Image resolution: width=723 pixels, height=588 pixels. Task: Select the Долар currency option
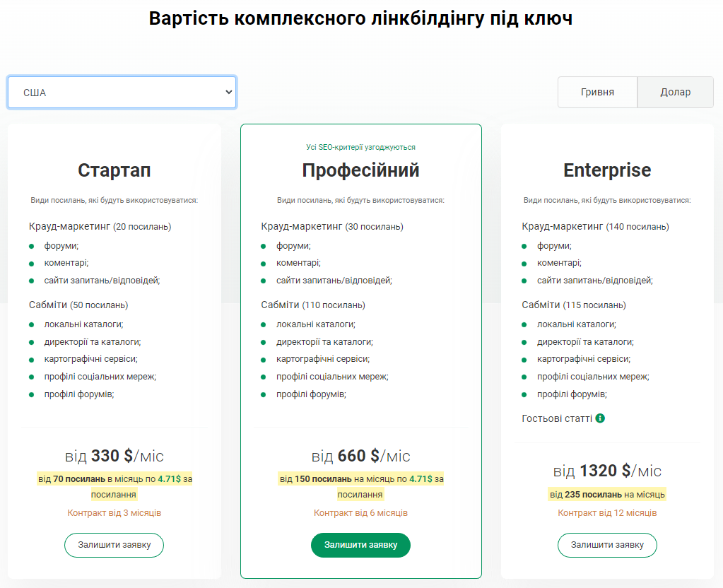675,93
